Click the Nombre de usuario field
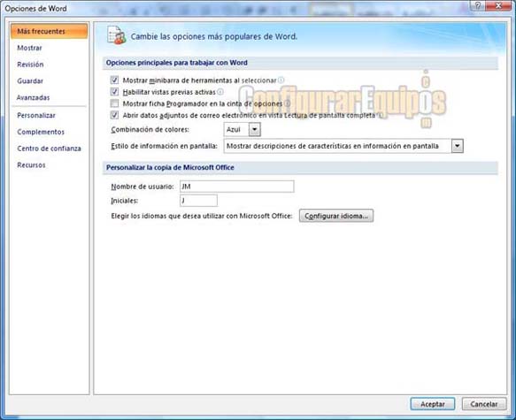516x420 pixels. (x=237, y=187)
